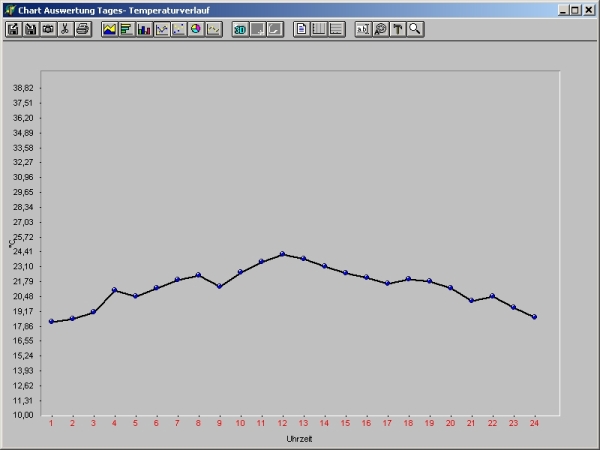Toggle vertical grid lines
The image size is (600, 450).
[x=319, y=29]
